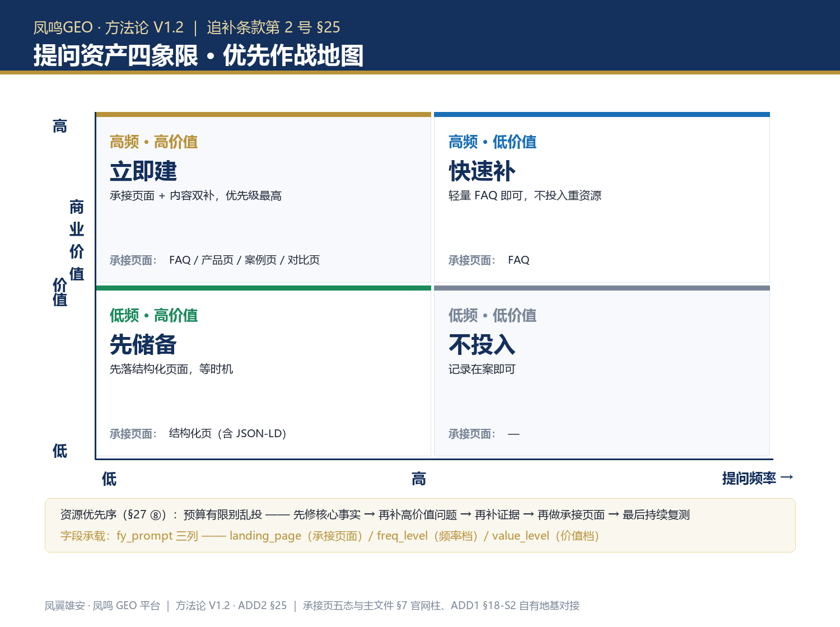Click the header text "凤鸣GEO · 方法论 V1.2"

[109, 27]
